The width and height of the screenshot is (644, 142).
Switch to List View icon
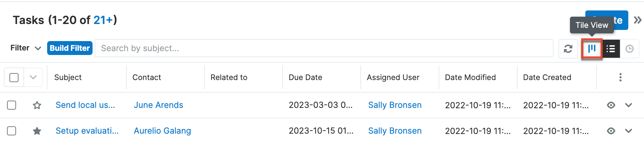pos(611,49)
